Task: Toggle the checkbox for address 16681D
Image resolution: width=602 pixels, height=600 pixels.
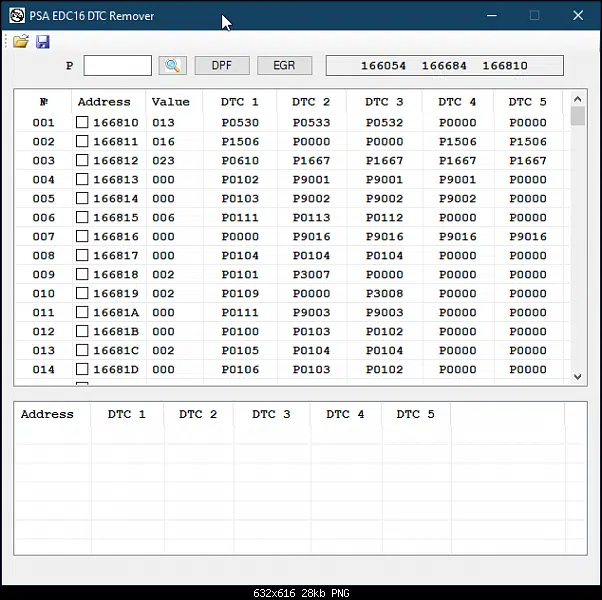Action: point(82,370)
